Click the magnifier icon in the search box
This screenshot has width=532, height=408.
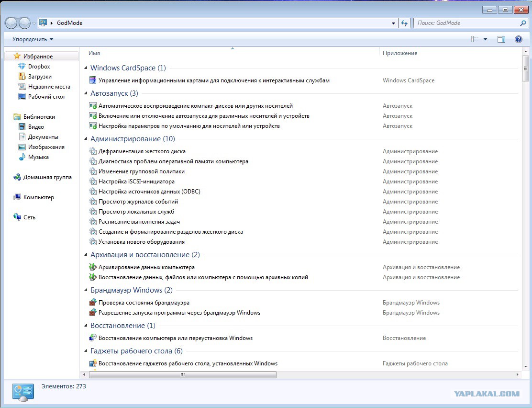pyautogui.click(x=523, y=23)
